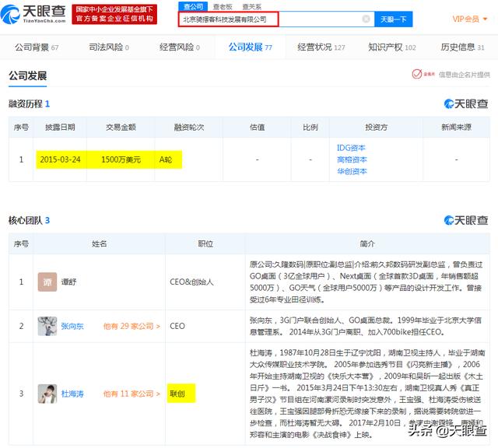The height and width of the screenshot is (448, 498).
Task: Click the red government-backed credit agency banner
Action: [x=114, y=14]
